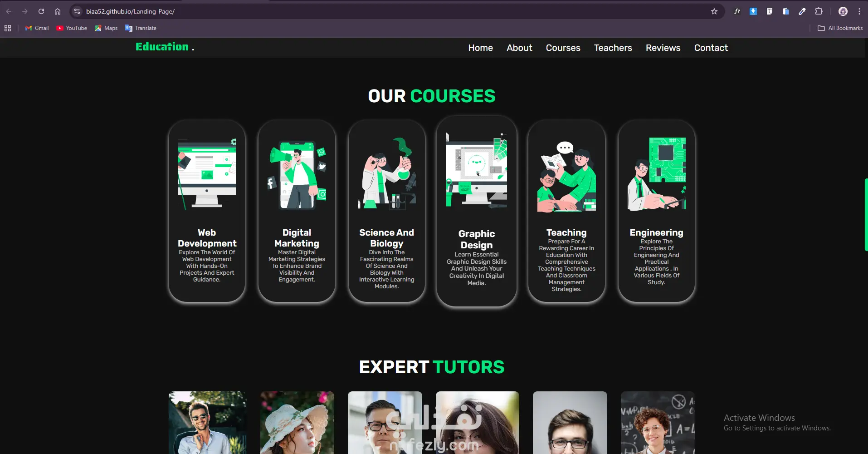The width and height of the screenshot is (868, 454).
Task: Select the Web Development course card
Action: (x=207, y=211)
